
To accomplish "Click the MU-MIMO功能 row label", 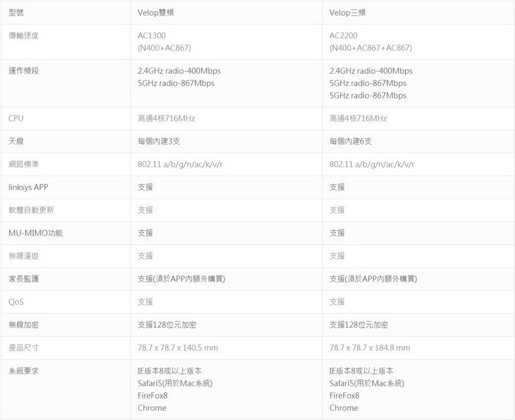I will point(35,233).
